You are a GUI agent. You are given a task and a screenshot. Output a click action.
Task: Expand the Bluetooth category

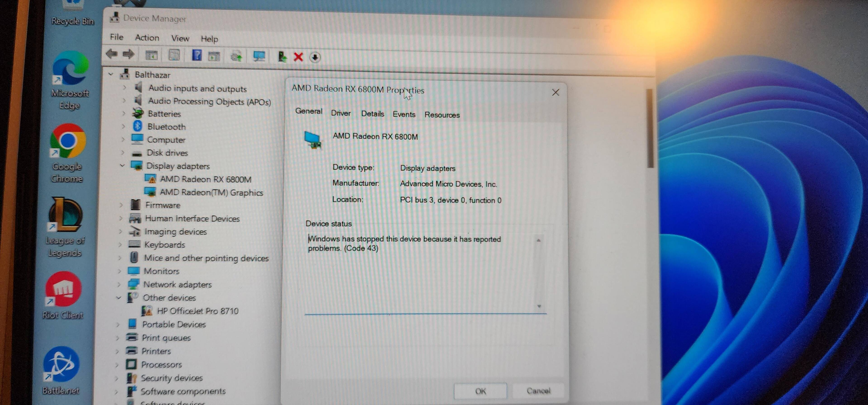click(123, 126)
